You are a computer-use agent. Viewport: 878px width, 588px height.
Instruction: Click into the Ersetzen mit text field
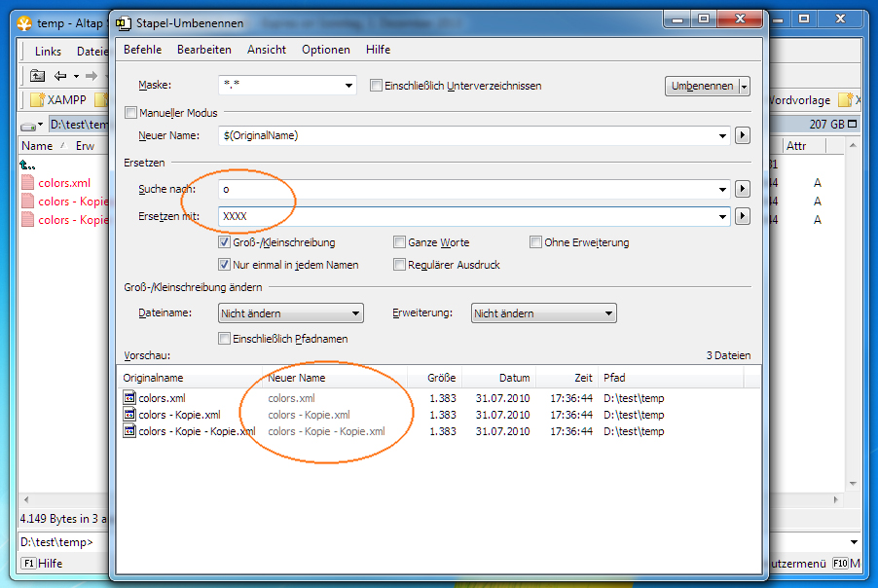pos(467,216)
